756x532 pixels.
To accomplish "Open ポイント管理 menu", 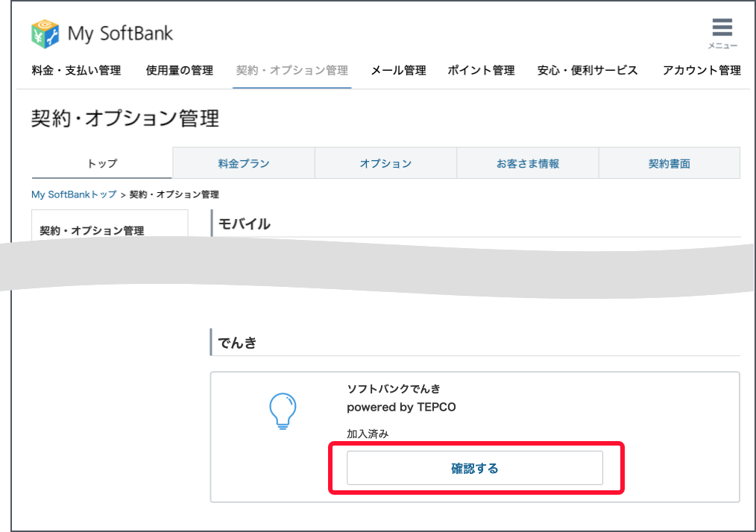I will pyautogui.click(x=481, y=70).
